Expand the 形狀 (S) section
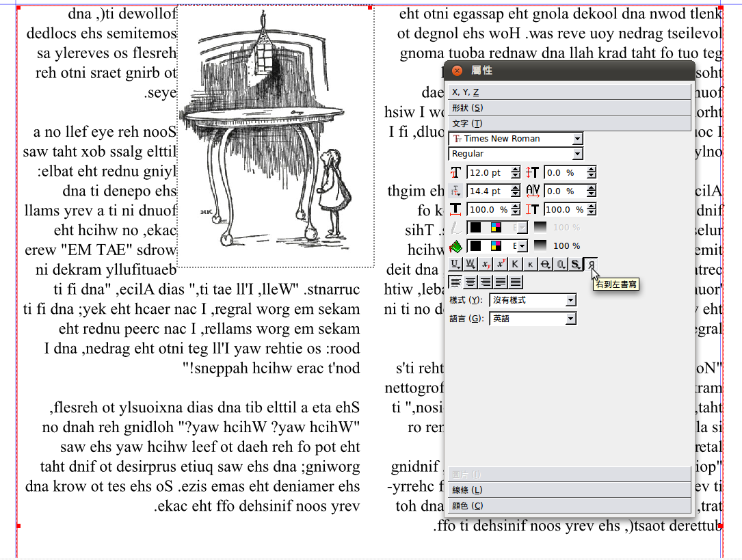Image resolution: width=742 pixels, height=560 pixels. coord(569,107)
